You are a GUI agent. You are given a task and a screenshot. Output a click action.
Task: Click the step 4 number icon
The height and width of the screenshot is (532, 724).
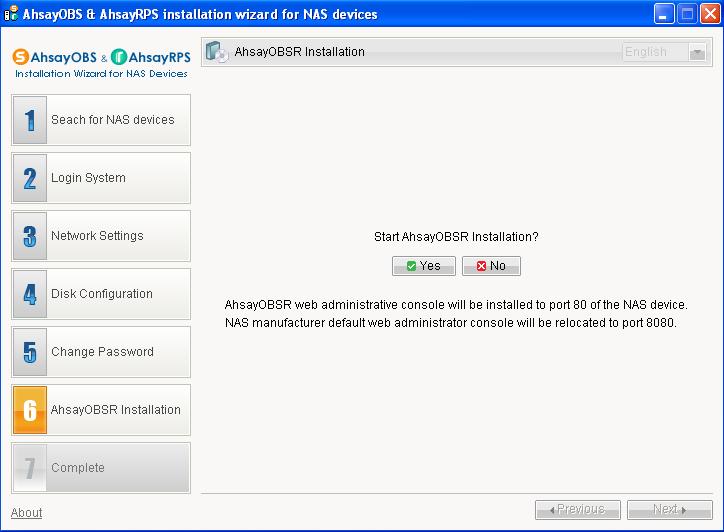(30, 294)
